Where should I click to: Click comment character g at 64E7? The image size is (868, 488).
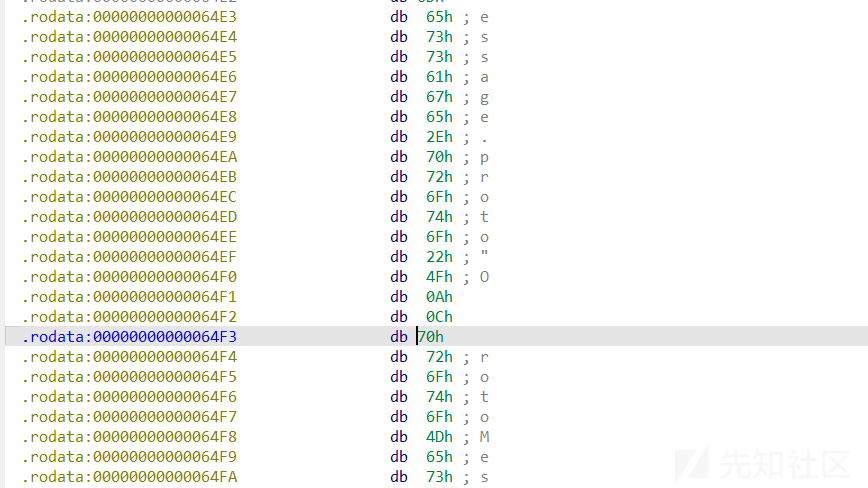point(484,98)
